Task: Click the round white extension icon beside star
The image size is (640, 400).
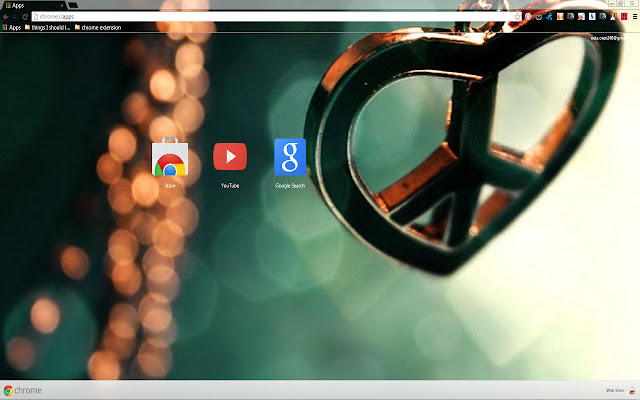Action: pos(528,17)
